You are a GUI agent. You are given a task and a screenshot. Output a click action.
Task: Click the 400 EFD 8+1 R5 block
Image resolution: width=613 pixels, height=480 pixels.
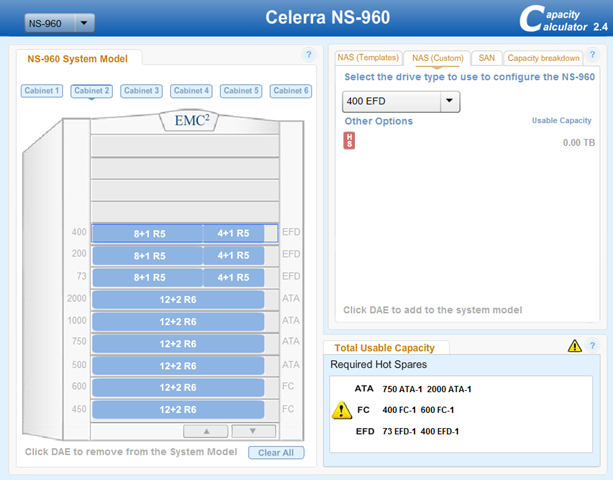(148, 234)
